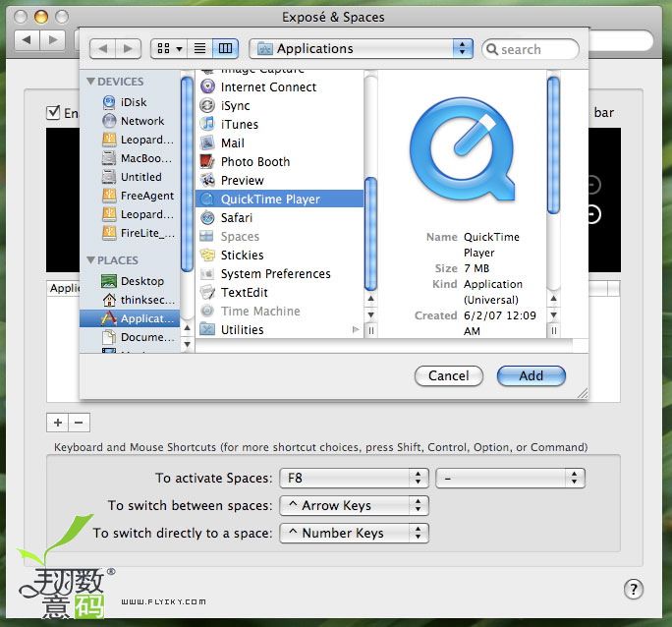
Task: Open the thinksec… home folder
Action: 139,300
